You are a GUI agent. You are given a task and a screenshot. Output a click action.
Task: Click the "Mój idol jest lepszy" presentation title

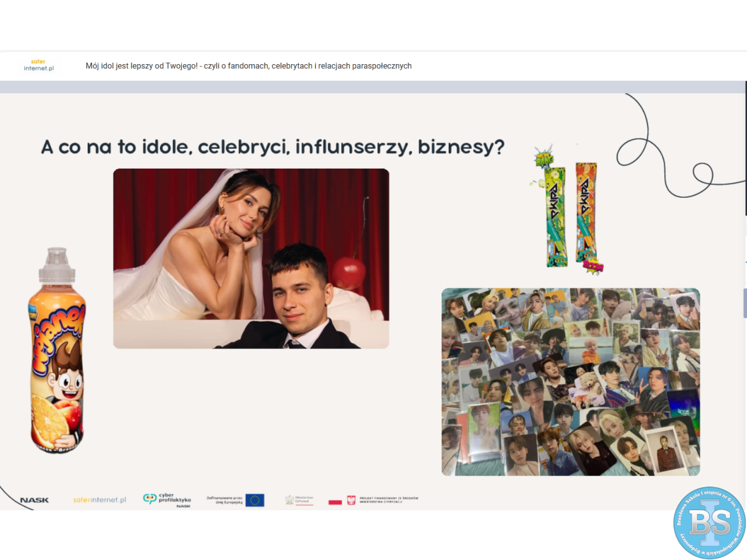(248, 66)
